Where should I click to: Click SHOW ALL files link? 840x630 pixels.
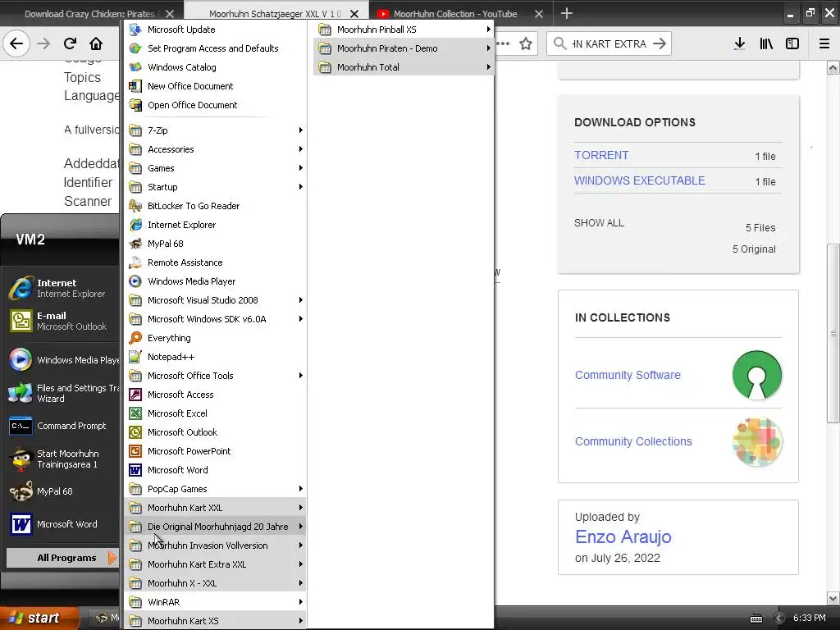pos(599,223)
